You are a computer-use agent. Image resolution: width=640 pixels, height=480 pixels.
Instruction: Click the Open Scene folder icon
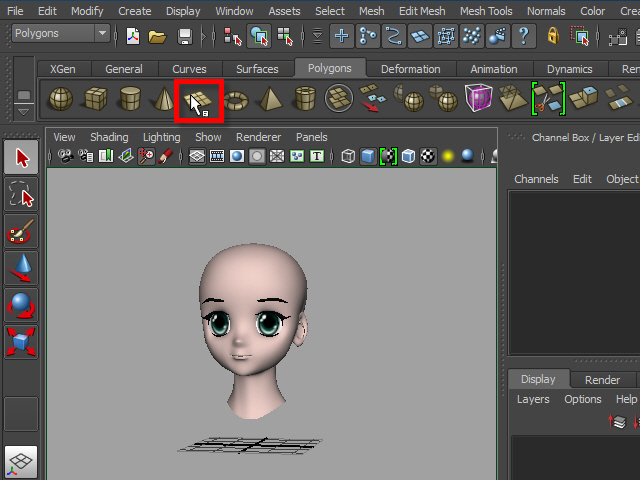(x=157, y=37)
